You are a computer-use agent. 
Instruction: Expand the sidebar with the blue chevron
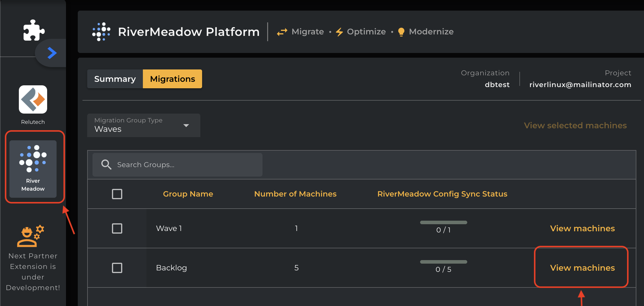(52, 53)
